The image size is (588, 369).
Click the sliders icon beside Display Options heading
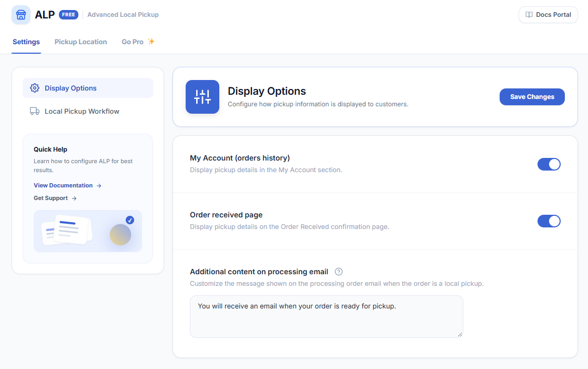pos(202,97)
